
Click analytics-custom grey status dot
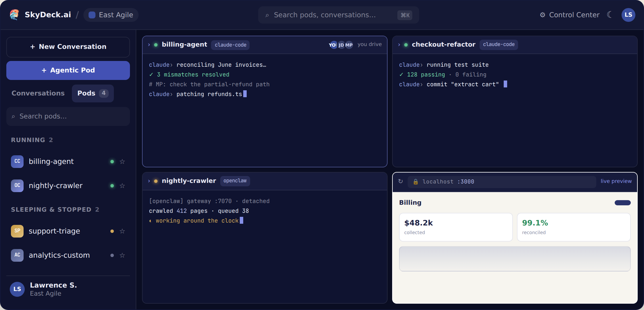[x=112, y=255]
